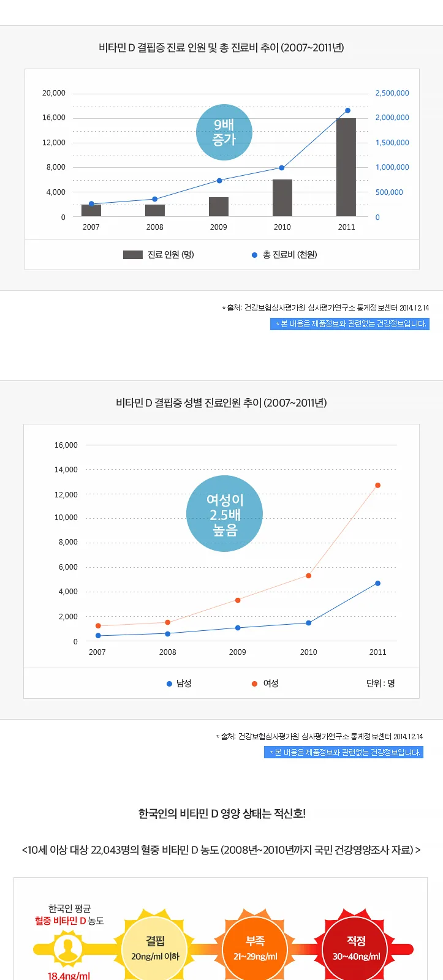This screenshot has height=980, width=443.
Task: Click the 2009 총 진료비 blue data point
Action: tap(219, 181)
